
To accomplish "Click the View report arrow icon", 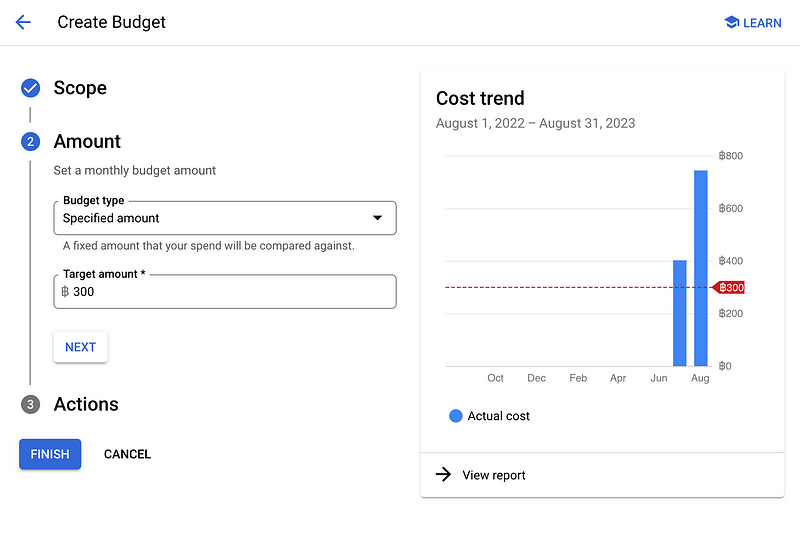I will click(x=443, y=475).
